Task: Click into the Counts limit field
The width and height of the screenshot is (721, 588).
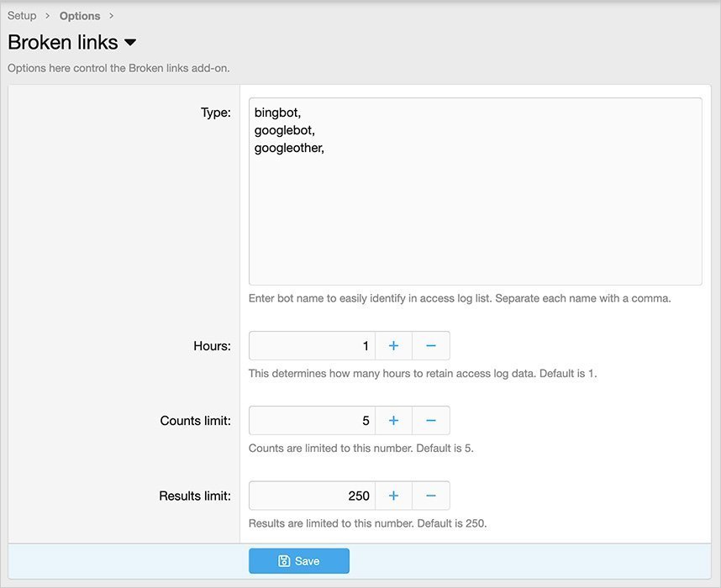Action: tap(312, 421)
